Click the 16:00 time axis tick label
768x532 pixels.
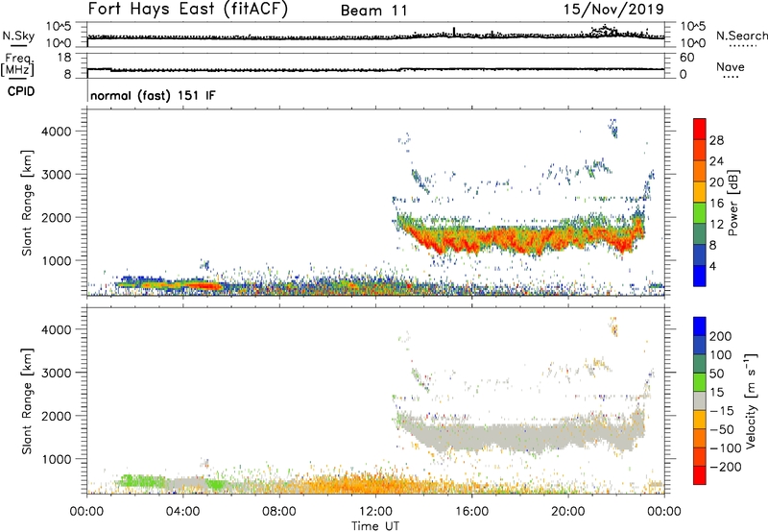click(471, 512)
